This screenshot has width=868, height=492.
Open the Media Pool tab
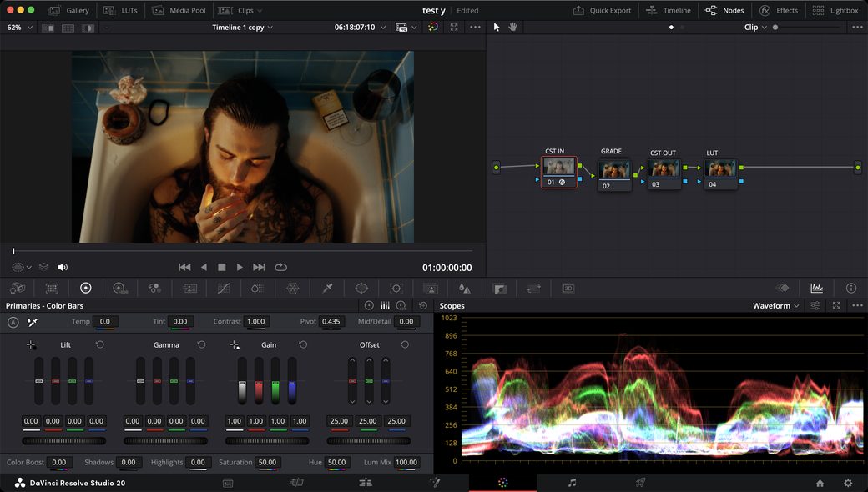point(179,11)
